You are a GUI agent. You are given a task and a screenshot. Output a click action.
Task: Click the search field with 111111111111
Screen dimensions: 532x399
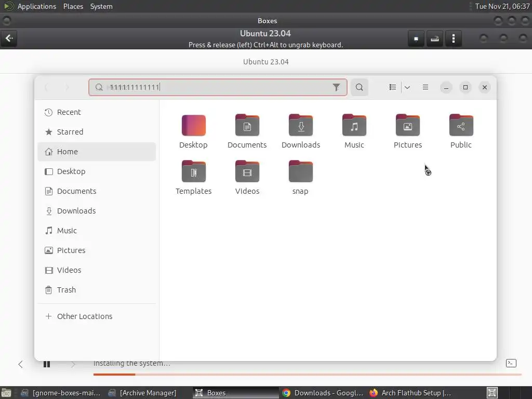(218, 87)
